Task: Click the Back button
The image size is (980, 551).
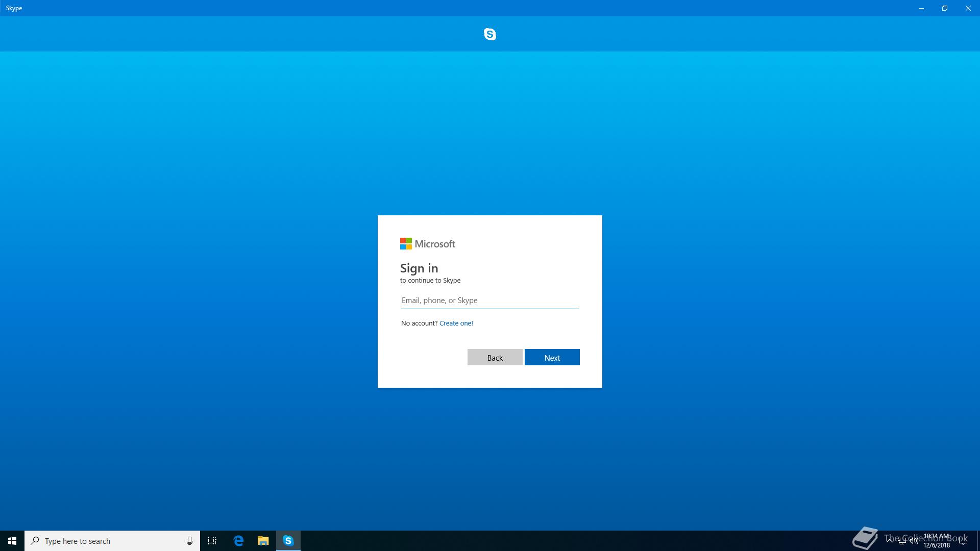Action: point(495,358)
